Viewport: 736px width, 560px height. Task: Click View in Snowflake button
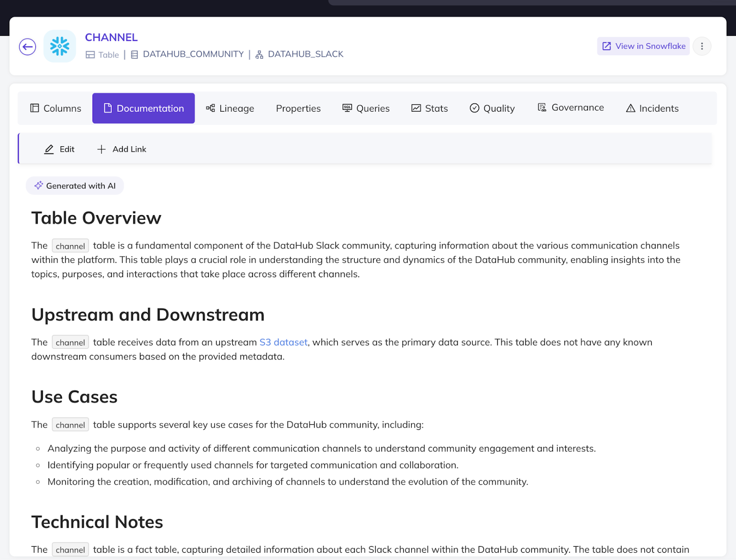[x=643, y=46]
